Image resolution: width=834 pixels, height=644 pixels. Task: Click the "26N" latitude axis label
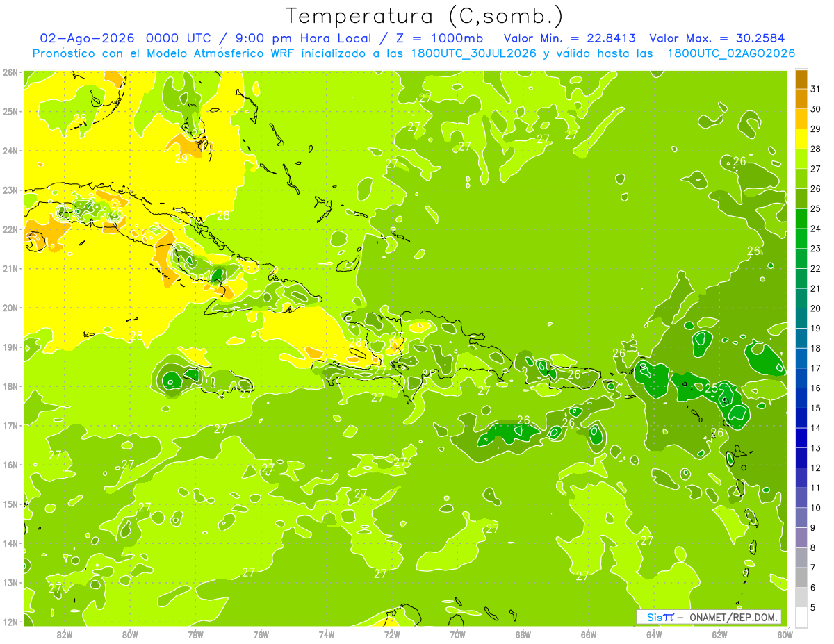pos(10,72)
